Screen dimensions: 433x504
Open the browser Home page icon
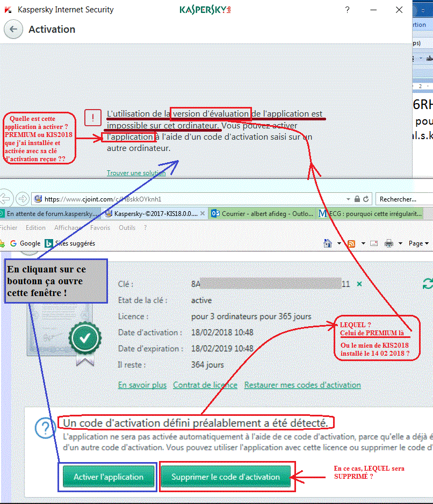pos(328,243)
